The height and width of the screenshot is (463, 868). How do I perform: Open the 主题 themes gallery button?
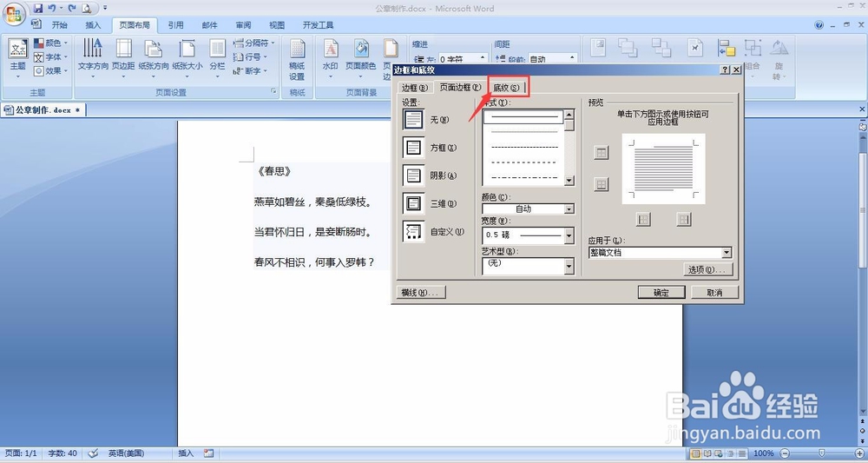(x=17, y=59)
